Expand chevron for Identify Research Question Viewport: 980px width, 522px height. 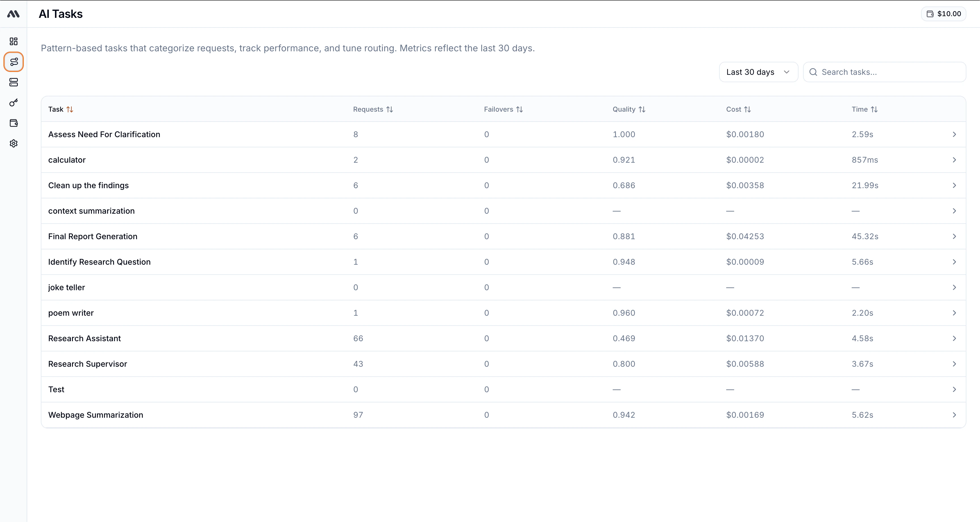pos(954,262)
